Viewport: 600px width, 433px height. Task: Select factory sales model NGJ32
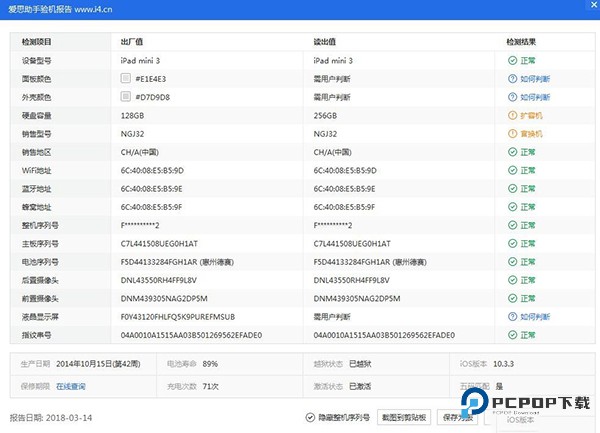click(x=132, y=134)
